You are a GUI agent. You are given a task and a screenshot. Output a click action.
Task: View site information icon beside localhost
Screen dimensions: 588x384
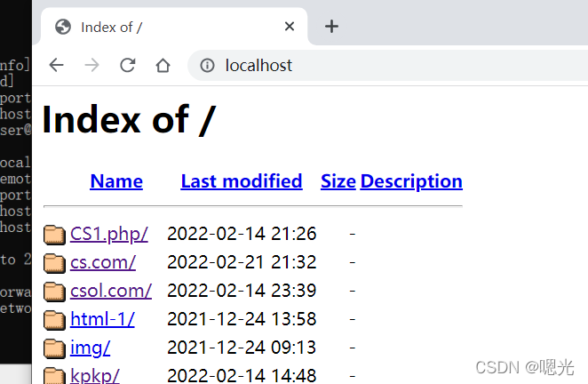point(207,65)
